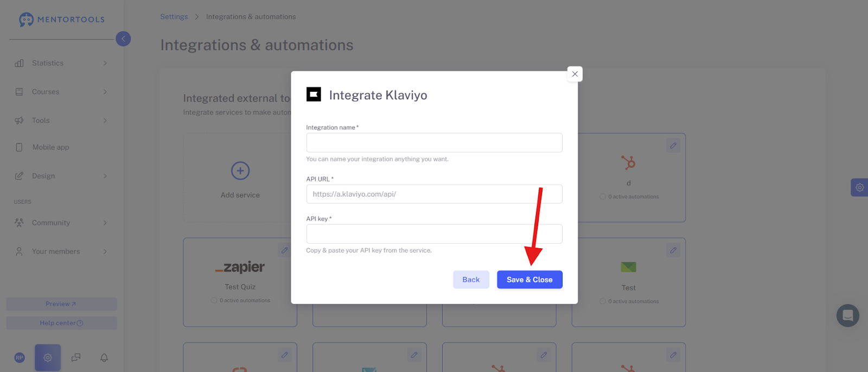Screen dimensions: 868x372
Task: Click the Community people icon
Action: click(19, 223)
